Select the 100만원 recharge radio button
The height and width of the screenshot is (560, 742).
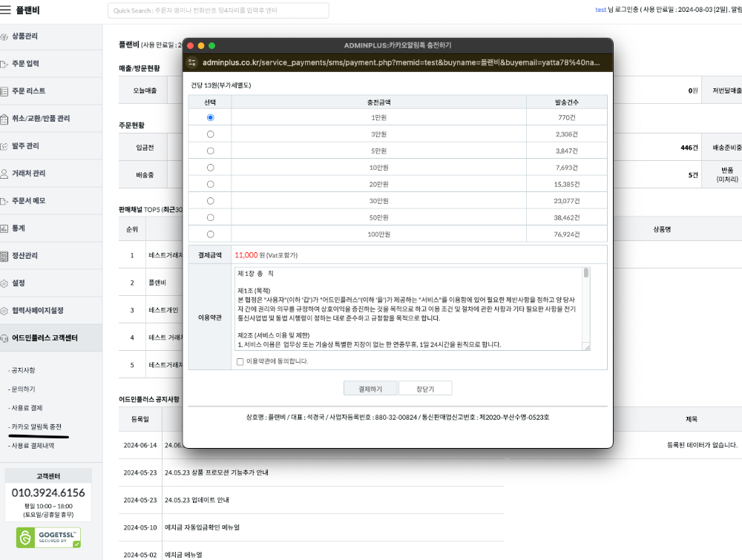[x=211, y=234]
